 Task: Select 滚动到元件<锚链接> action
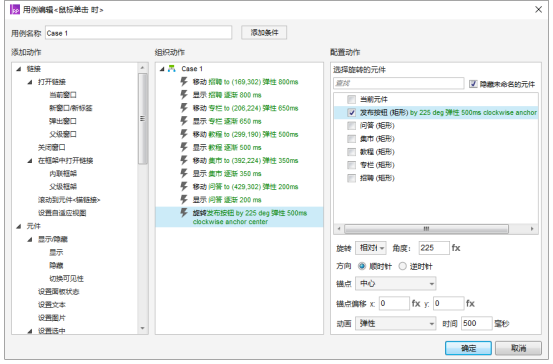pos(69,200)
